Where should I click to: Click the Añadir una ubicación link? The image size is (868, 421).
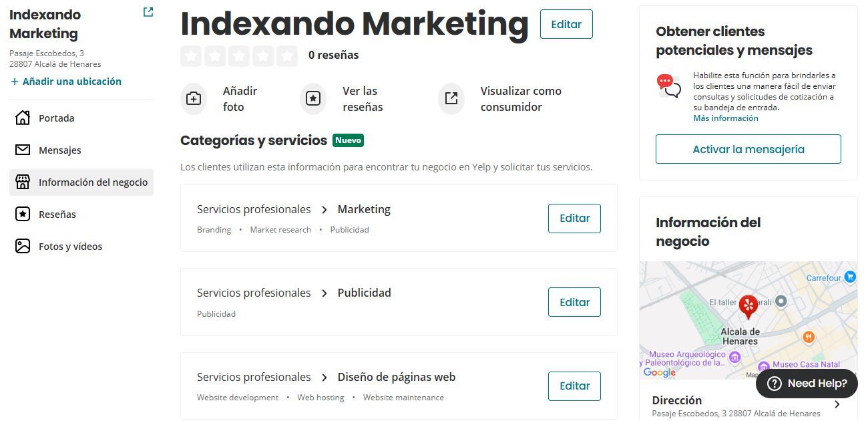66,82
